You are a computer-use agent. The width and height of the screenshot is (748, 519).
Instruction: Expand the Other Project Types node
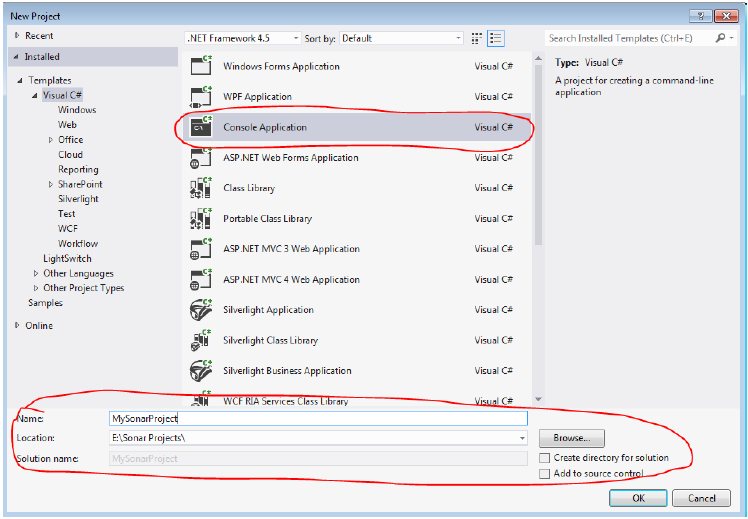point(36,288)
